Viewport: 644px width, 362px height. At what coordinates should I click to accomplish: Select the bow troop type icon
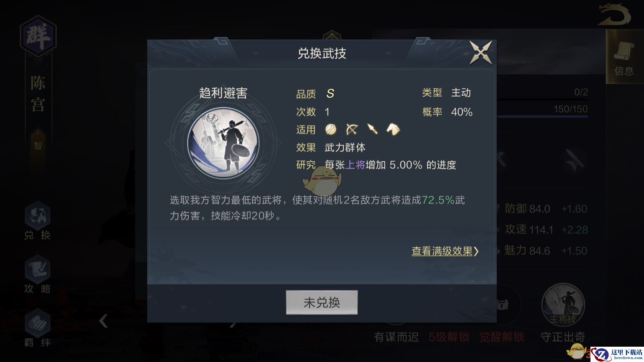(x=352, y=129)
